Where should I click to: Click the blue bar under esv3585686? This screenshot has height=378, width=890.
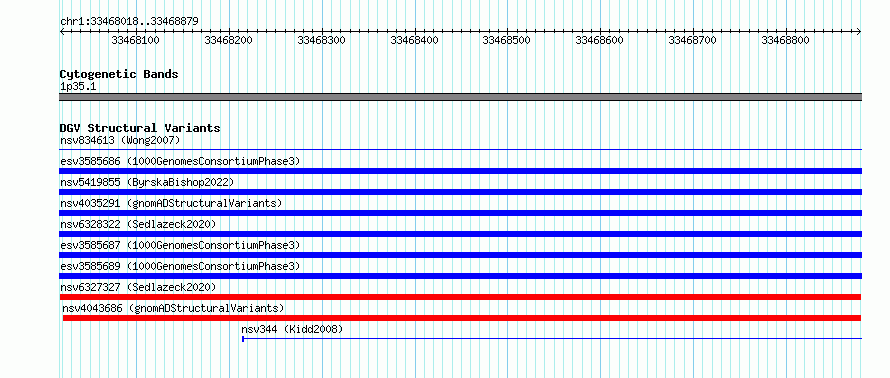461,171
